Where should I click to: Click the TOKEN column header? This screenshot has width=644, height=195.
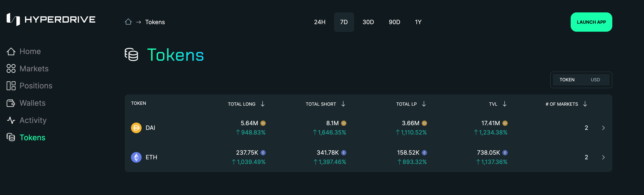point(139,103)
